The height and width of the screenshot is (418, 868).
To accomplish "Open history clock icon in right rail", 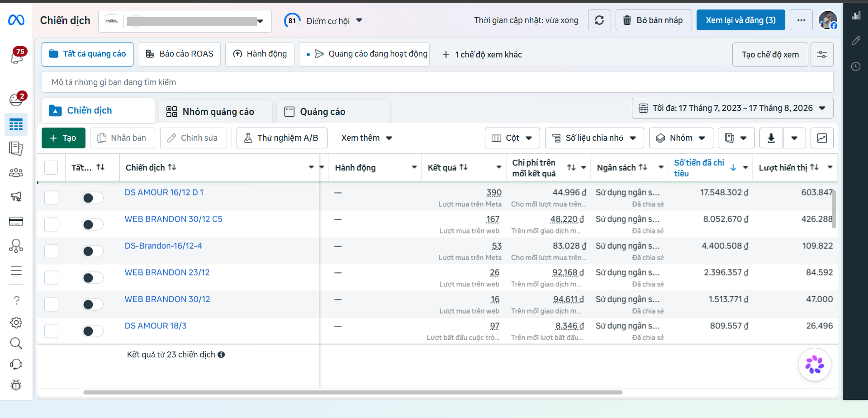I will pos(856,66).
